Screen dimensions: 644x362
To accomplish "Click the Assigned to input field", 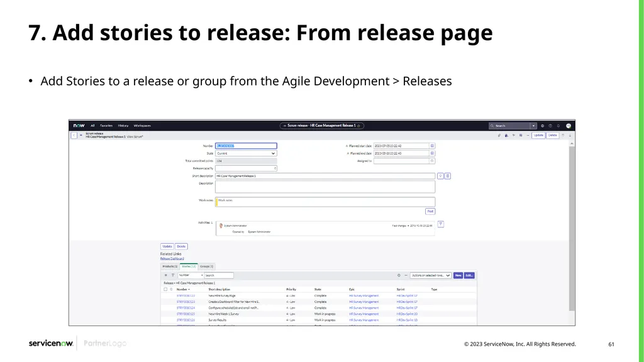I will [x=401, y=161].
